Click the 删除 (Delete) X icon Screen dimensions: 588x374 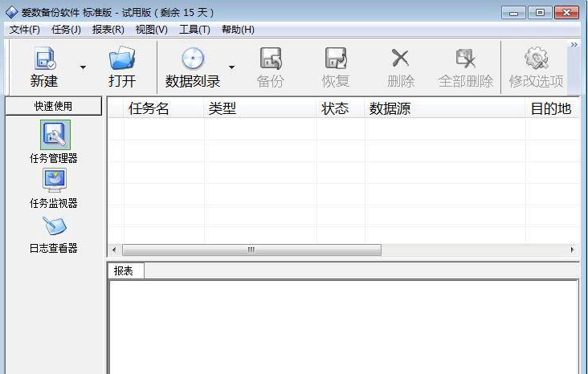(x=400, y=58)
